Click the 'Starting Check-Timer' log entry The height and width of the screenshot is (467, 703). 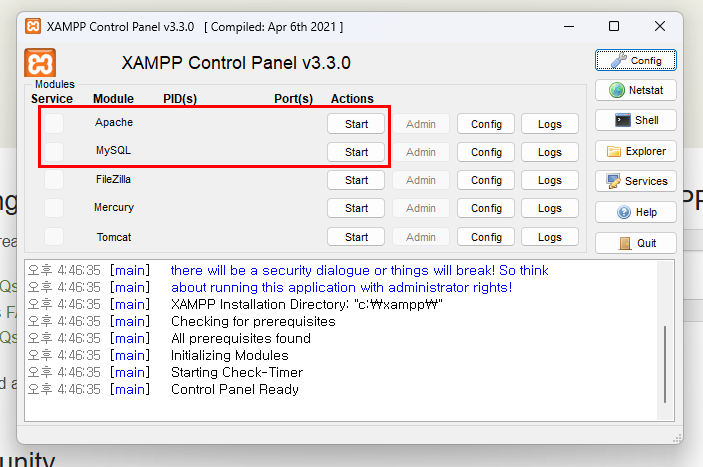click(x=237, y=372)
